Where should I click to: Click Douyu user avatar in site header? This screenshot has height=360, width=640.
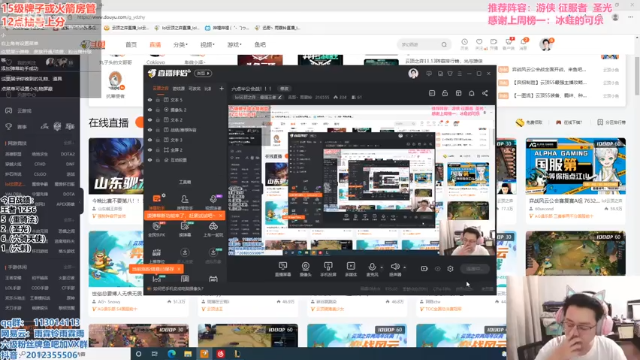point(546,44)
